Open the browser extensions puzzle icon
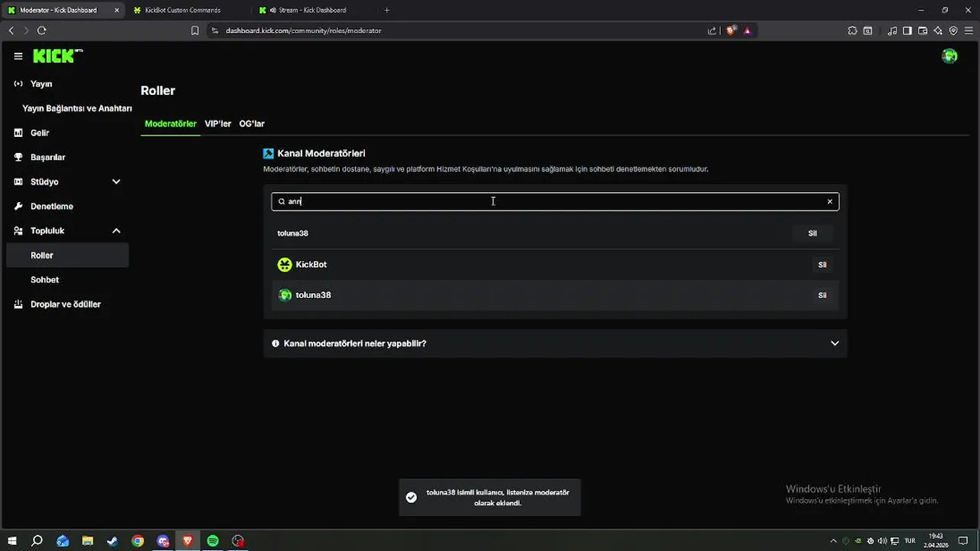 [852, 31]
